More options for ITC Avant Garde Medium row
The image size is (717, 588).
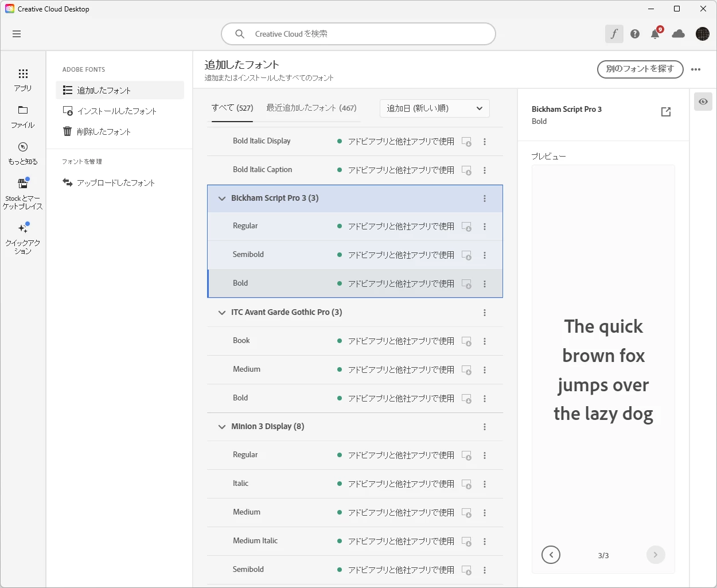pyautogui.click(x=485, y=370)
